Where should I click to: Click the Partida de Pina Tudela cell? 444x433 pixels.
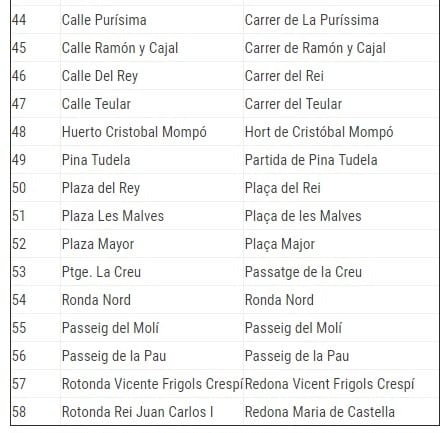[x=341, y=160]
